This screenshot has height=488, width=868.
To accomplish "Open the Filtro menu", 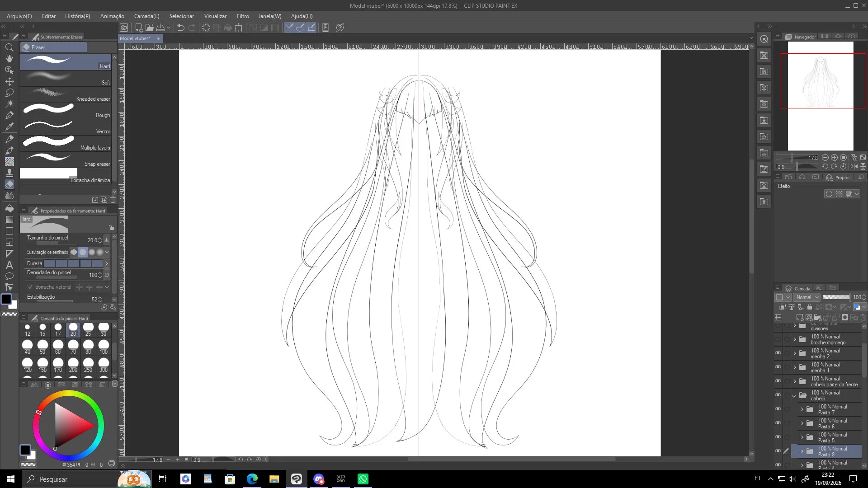I will coord(243,16).
